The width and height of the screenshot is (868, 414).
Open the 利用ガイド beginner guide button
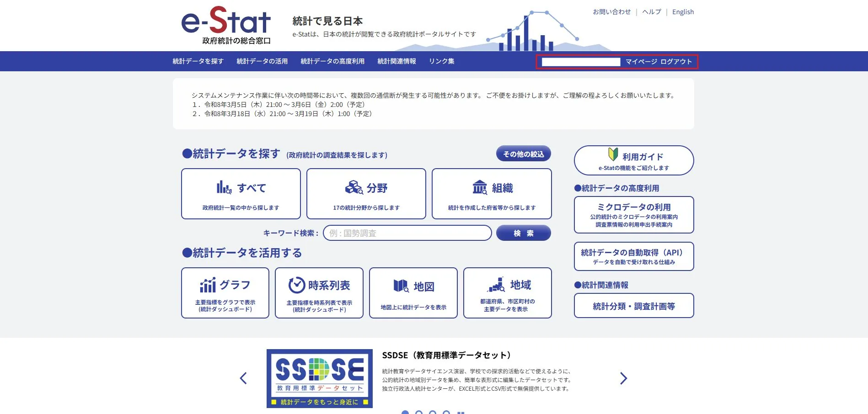[634, 160]
